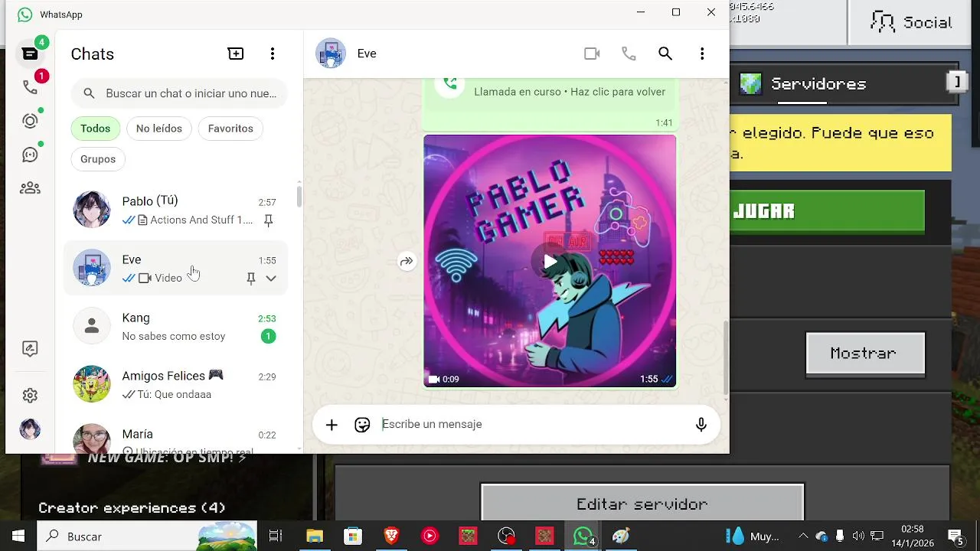Open Brave browser from the taskbar
Screen dimensions: 980x551
point(391,536)
